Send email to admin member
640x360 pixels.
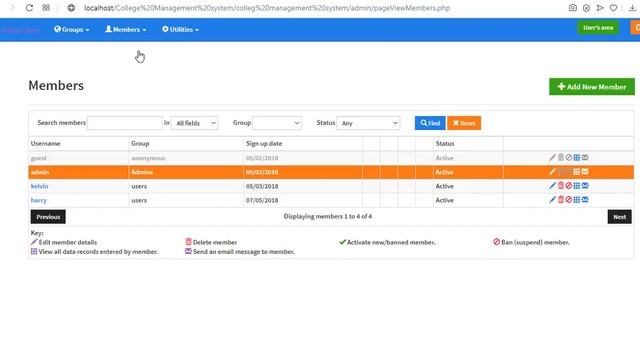point(585,172)
